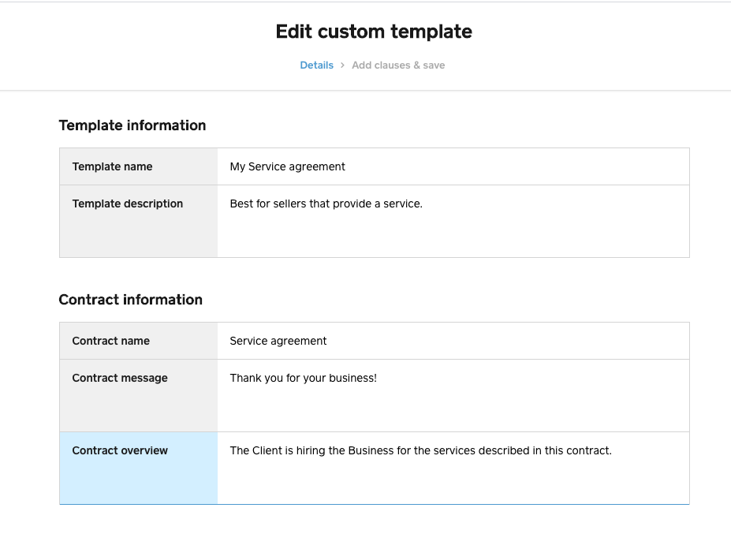Click the Template information heading

pos(132,125)
